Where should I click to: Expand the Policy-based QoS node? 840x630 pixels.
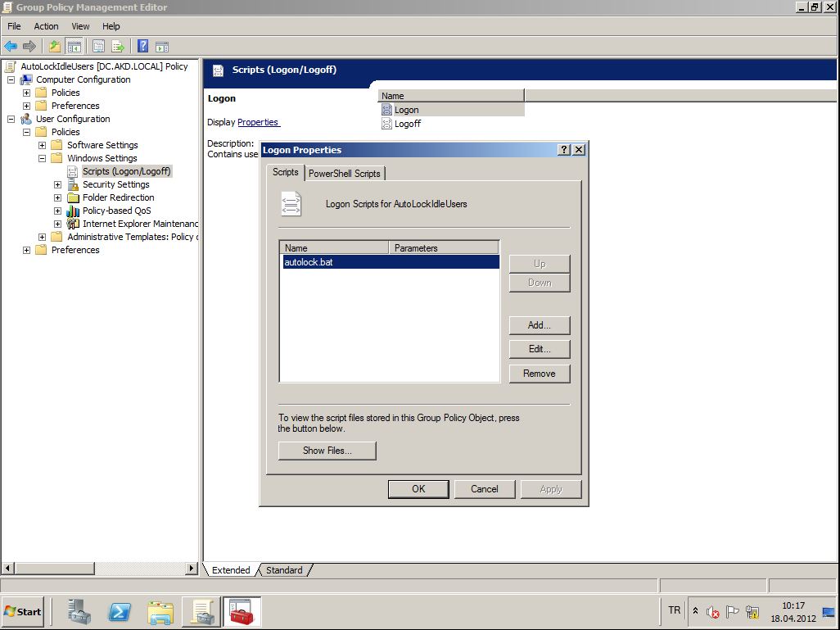57,211
